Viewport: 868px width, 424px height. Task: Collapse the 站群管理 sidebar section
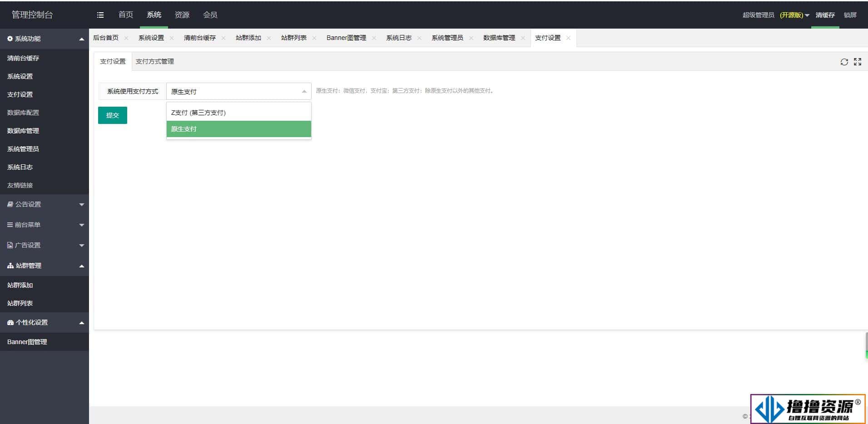(x=44, y=266)
